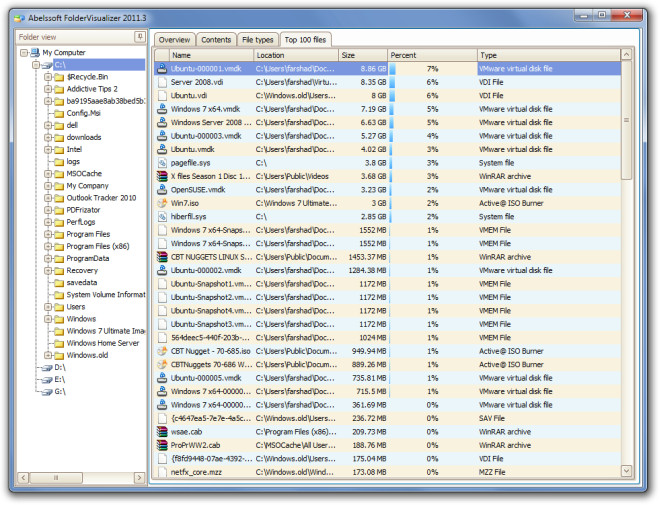Open the File types tab
Viewport: 660px width, 505px height.
coord(258,40)
